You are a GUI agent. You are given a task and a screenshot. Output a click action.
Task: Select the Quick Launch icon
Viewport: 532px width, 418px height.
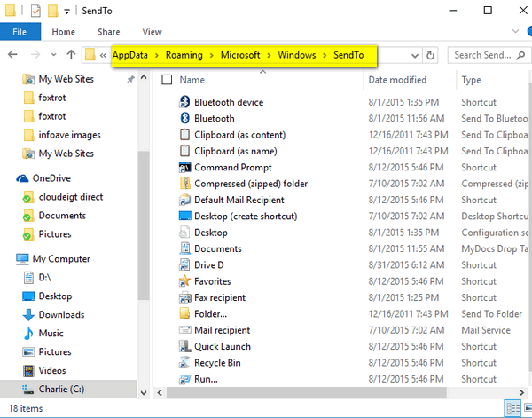pos(184,346)
